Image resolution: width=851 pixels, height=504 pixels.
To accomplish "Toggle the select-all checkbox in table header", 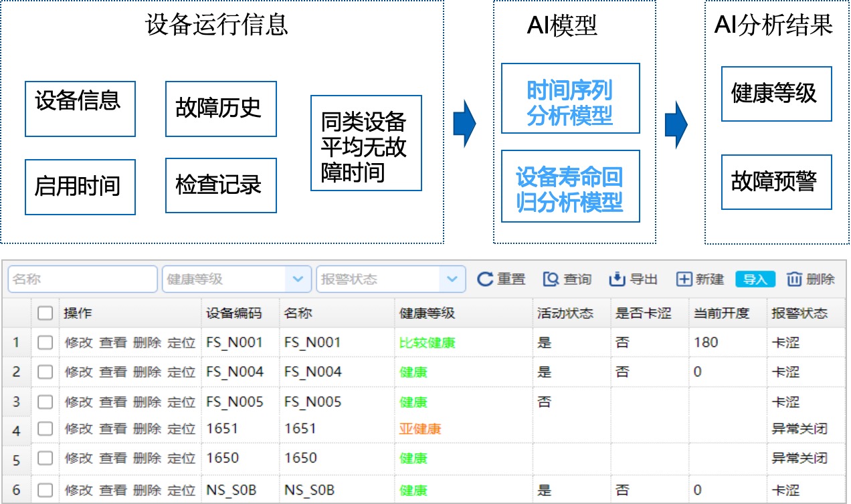I will pos(45,313).
